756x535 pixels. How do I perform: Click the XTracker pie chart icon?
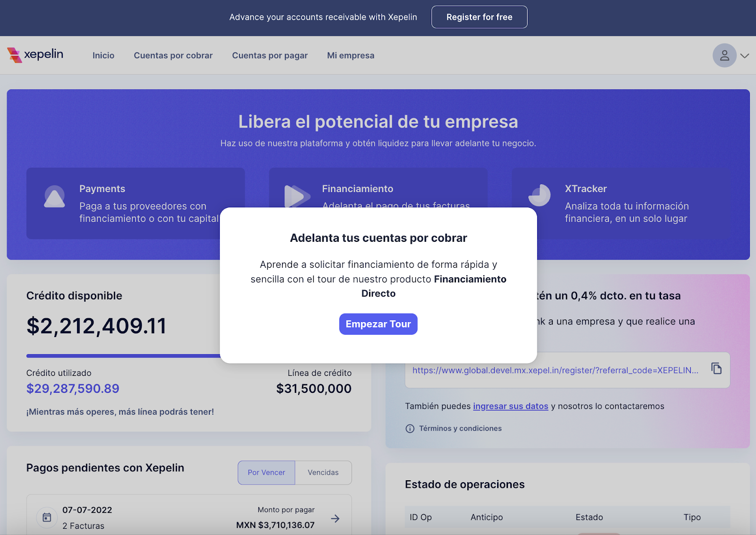click(539, 195)
